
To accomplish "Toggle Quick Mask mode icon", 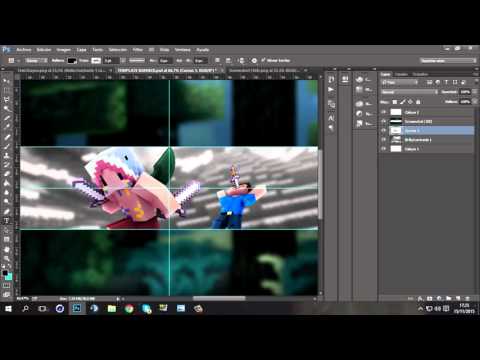I will point(6,286).
